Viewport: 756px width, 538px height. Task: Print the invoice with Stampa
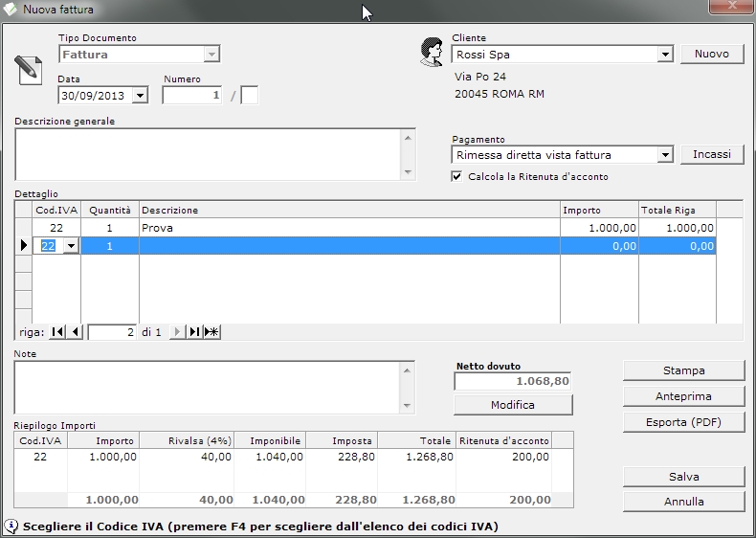[683, 370]
